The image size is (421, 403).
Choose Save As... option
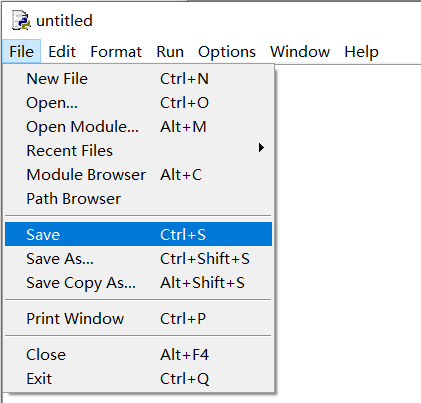tap(138, 259)
